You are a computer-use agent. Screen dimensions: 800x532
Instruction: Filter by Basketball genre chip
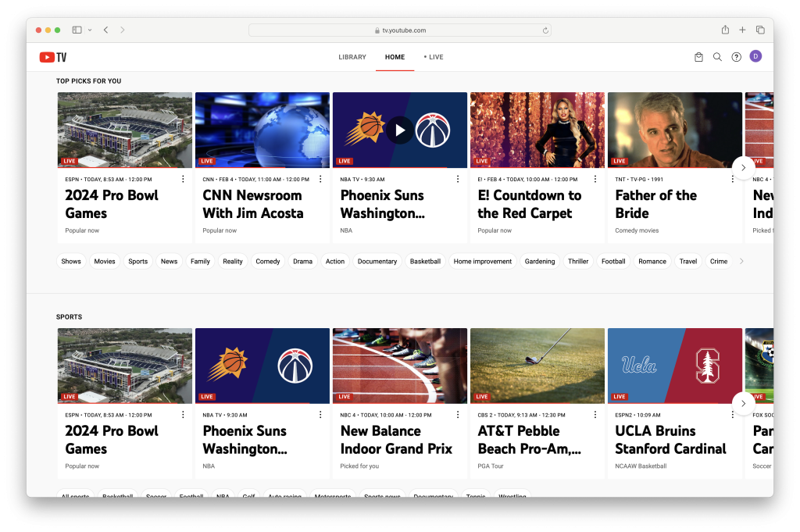(x=425, y=261)
